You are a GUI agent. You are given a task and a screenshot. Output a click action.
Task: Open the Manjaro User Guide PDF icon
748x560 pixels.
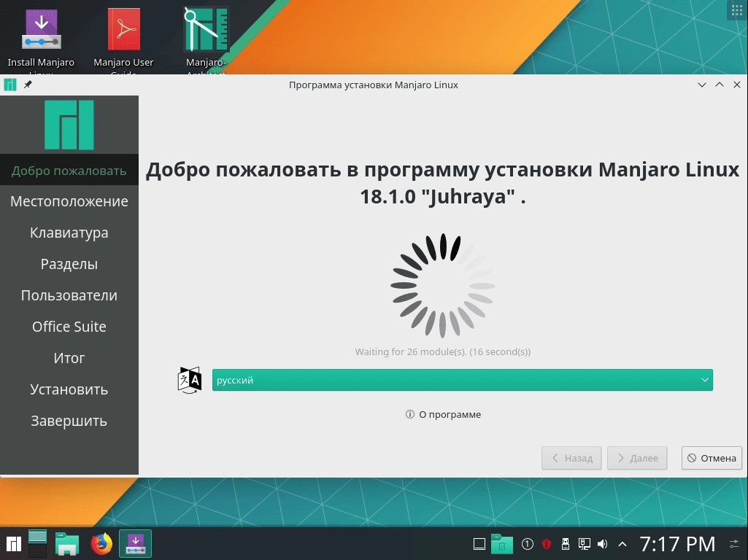click(123, 30)
